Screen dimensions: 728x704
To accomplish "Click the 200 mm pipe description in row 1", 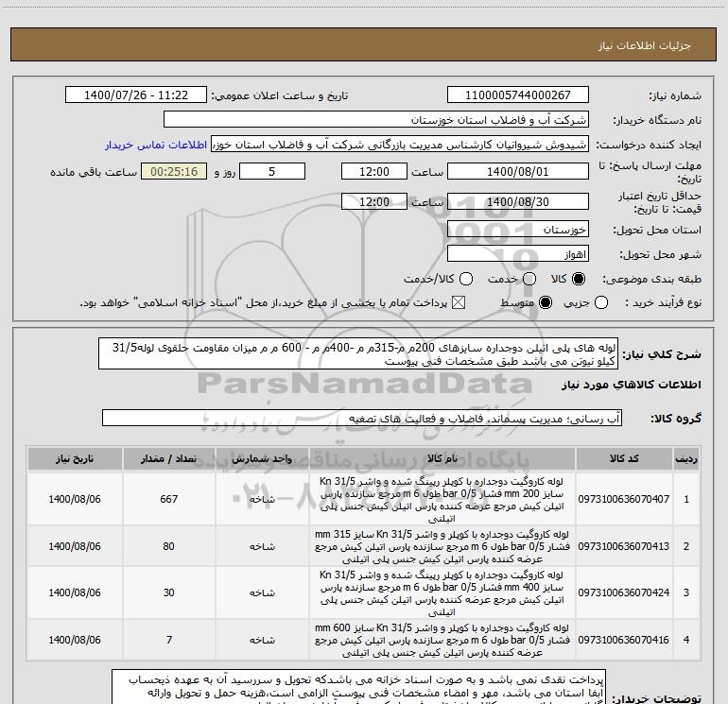I will [x=442, y=499].
